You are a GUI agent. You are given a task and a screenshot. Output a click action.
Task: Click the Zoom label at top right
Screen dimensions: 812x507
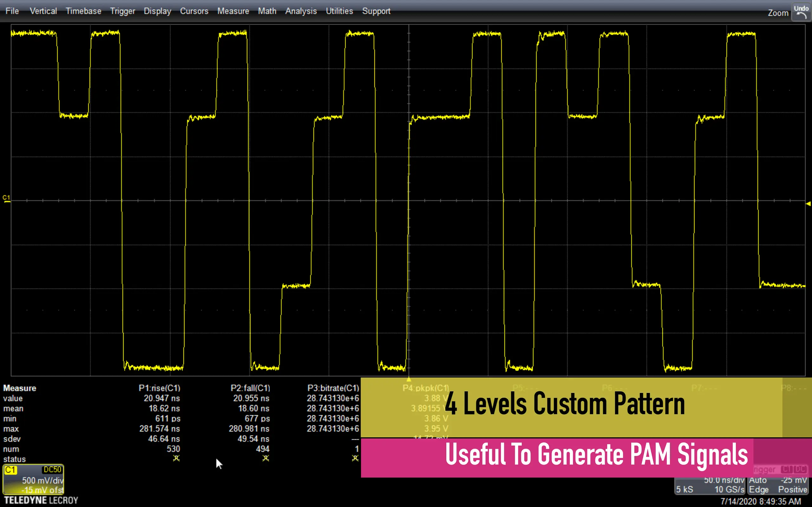point(778,13)
